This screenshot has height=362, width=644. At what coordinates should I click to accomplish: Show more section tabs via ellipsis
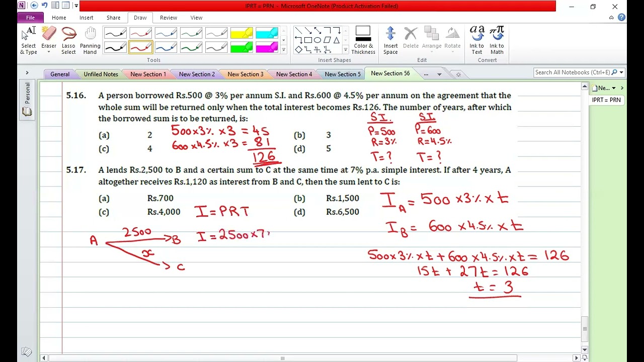click(x=426, y=74)
